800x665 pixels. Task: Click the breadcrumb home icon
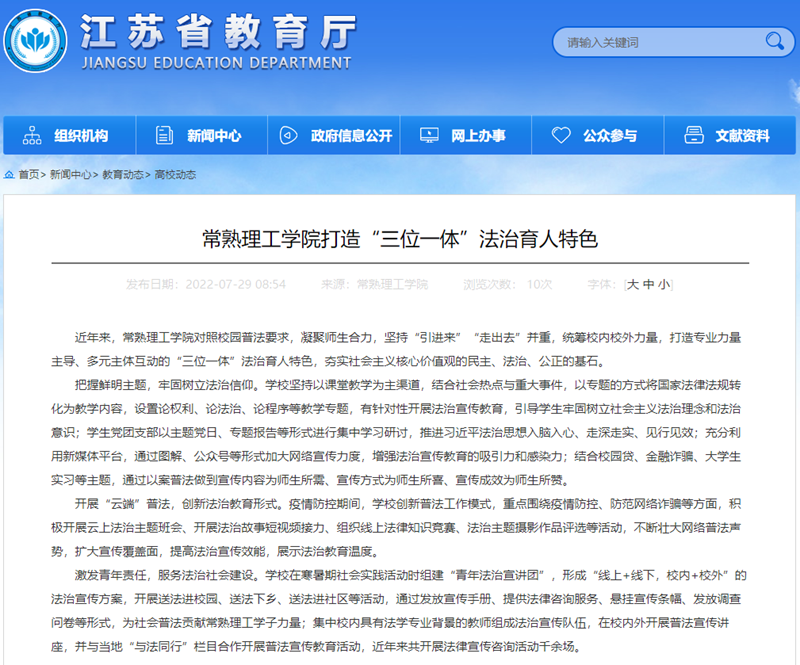(9, 175)
